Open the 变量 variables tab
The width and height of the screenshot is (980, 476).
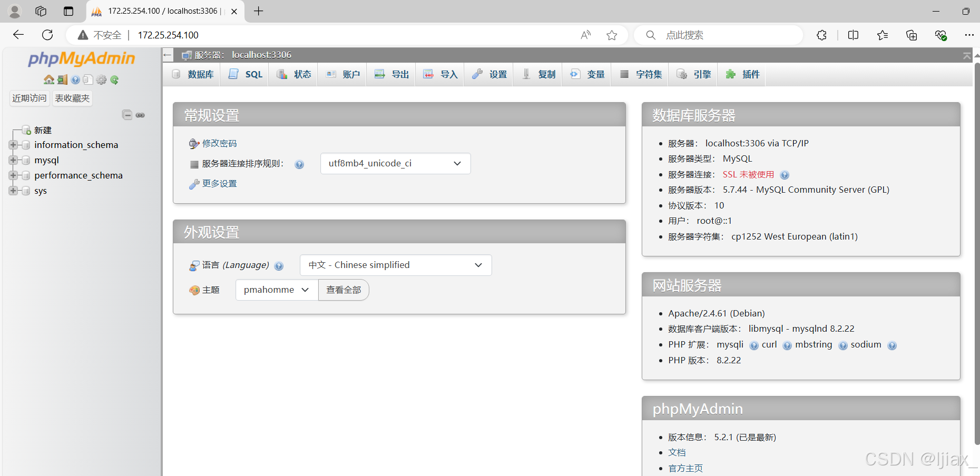tap(587, 74)
